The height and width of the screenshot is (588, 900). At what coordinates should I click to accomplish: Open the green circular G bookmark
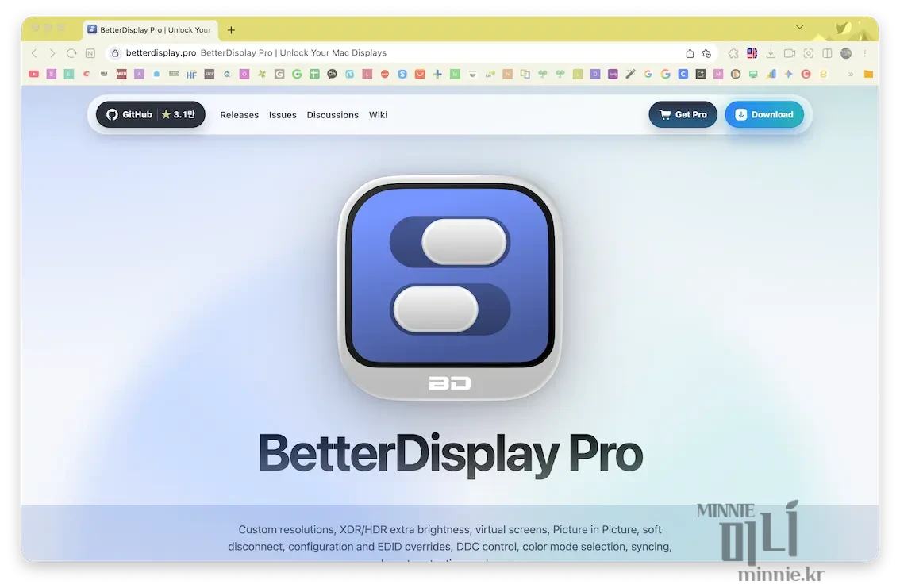point(297,74)
